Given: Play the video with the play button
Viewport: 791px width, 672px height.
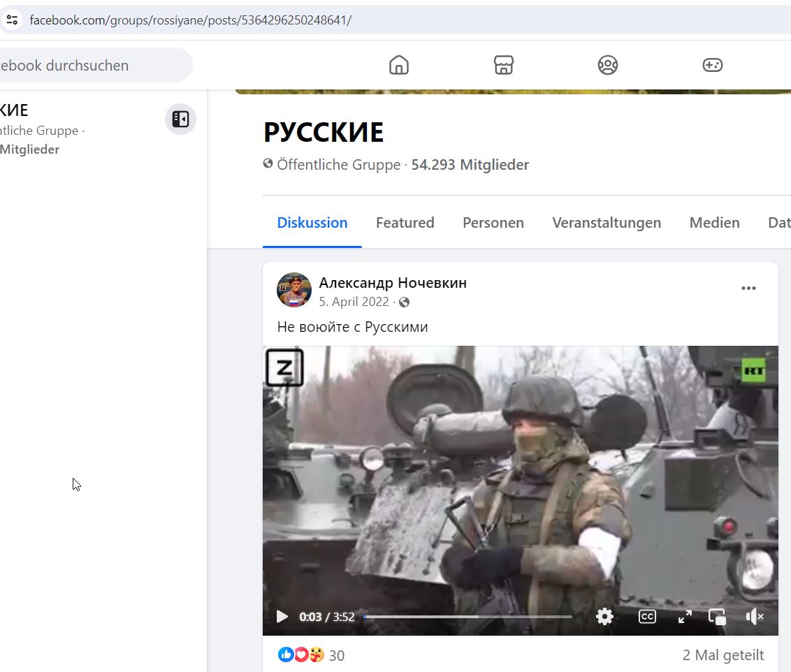Looking at the screenshot, I should (282, 617).
